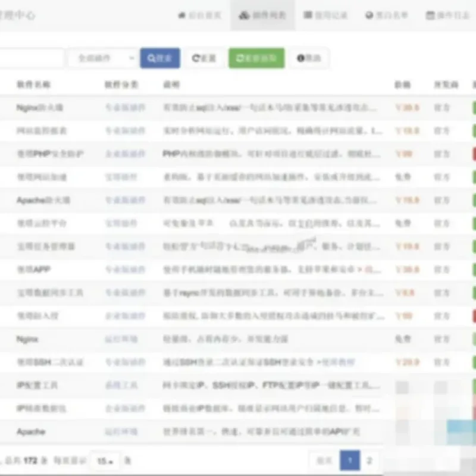Image resolution: width=476 pixels, height=476 pixels.
Task: Open the category link in the IP配置工具 row
Action: coord(121,385)
